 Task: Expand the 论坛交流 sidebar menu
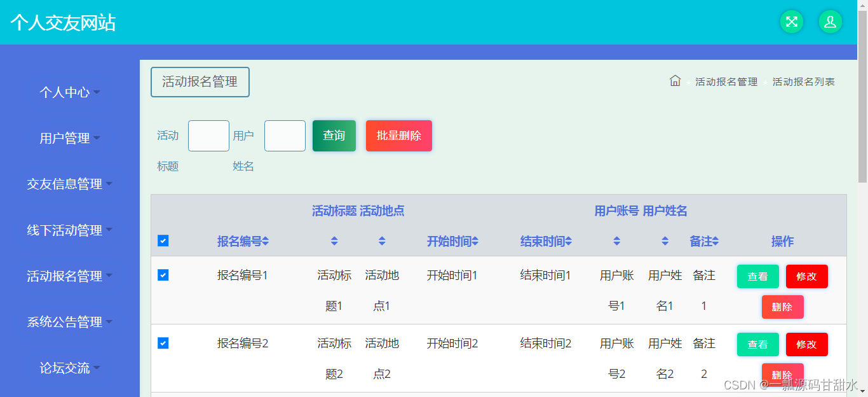tap(70, 368)
